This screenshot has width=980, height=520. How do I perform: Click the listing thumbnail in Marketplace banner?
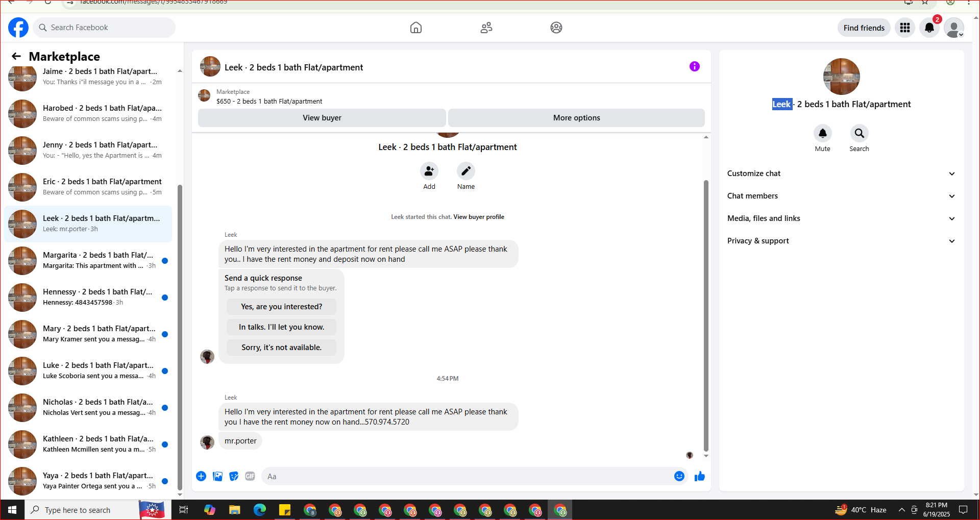(204, 95)
